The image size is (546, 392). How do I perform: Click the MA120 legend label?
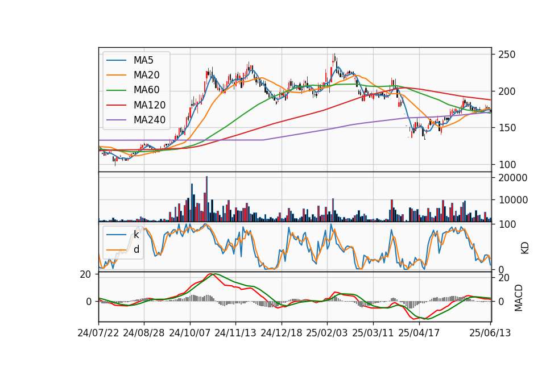[150, 105]
